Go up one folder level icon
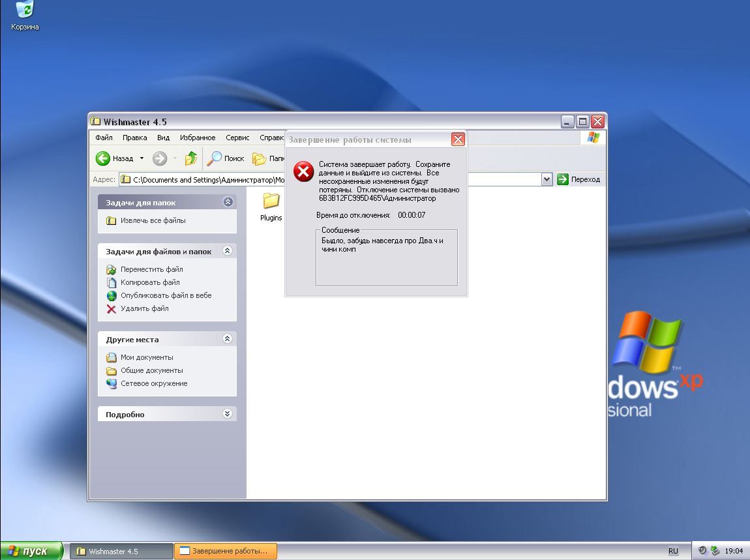The height and width of the screenshot is (560, 750). (x=191, y=158)
